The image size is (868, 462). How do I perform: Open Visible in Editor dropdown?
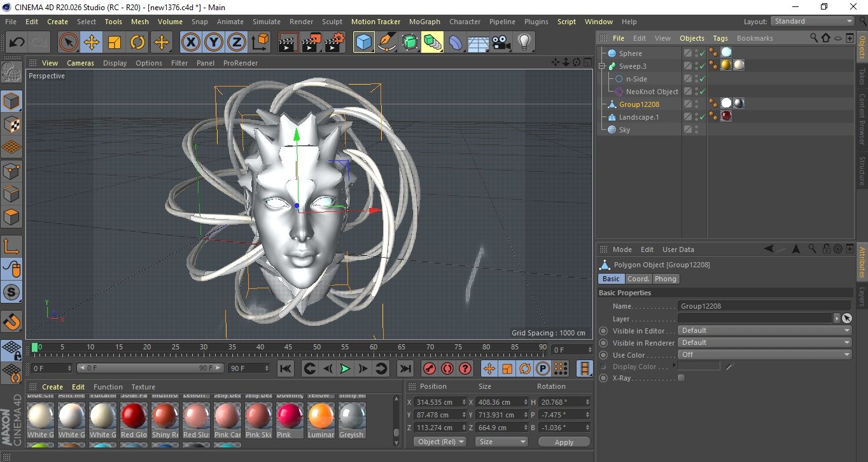pos(764,331)
